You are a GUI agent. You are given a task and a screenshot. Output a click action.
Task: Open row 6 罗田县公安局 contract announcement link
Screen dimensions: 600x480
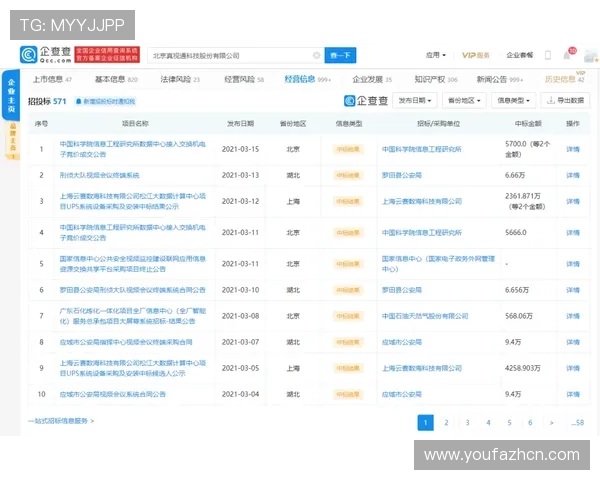[x=133, y=290]
